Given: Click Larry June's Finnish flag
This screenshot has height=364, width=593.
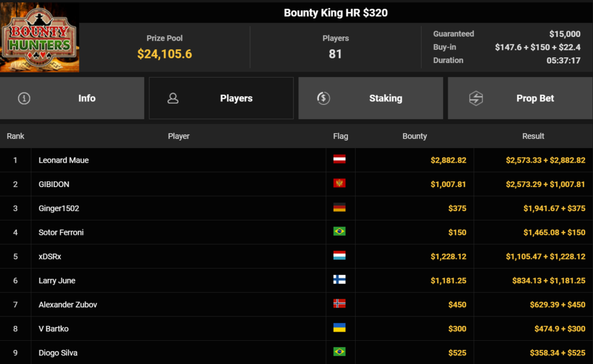Looking at the screenshot, I should 339,280.
